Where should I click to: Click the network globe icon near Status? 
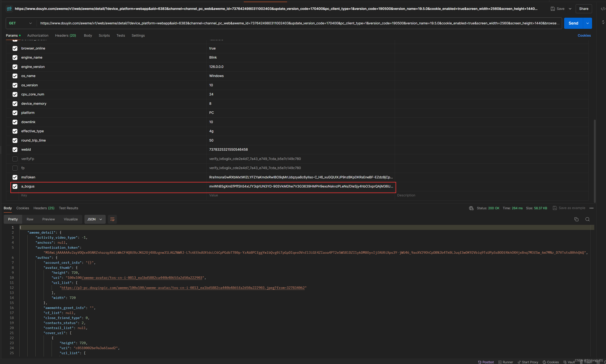471,208
